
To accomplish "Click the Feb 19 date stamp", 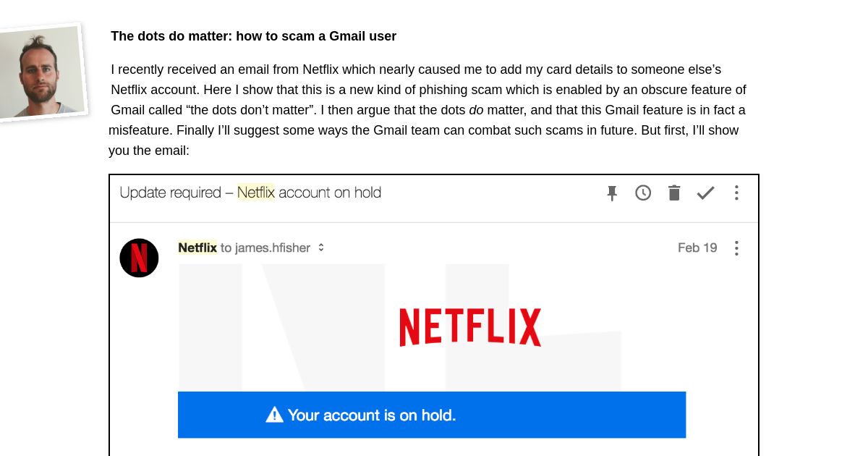I will (697, 248).
